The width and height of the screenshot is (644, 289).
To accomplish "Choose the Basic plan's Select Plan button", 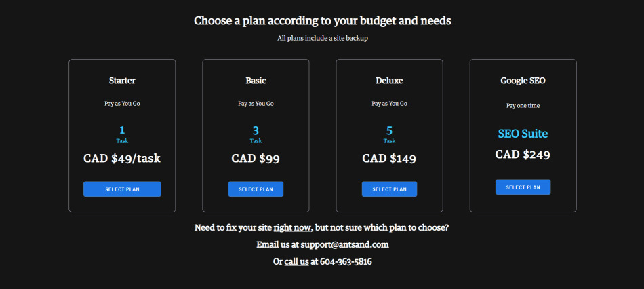I will [x=256, y=189].
